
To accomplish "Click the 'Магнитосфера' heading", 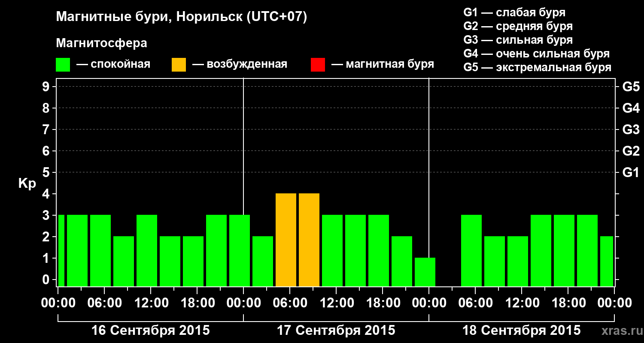I will pos(102,43).
